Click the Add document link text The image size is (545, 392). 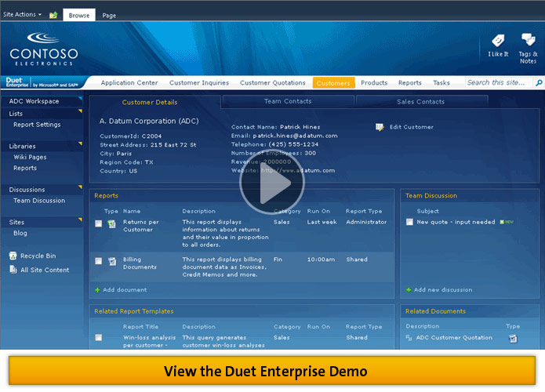click(125, 290)
